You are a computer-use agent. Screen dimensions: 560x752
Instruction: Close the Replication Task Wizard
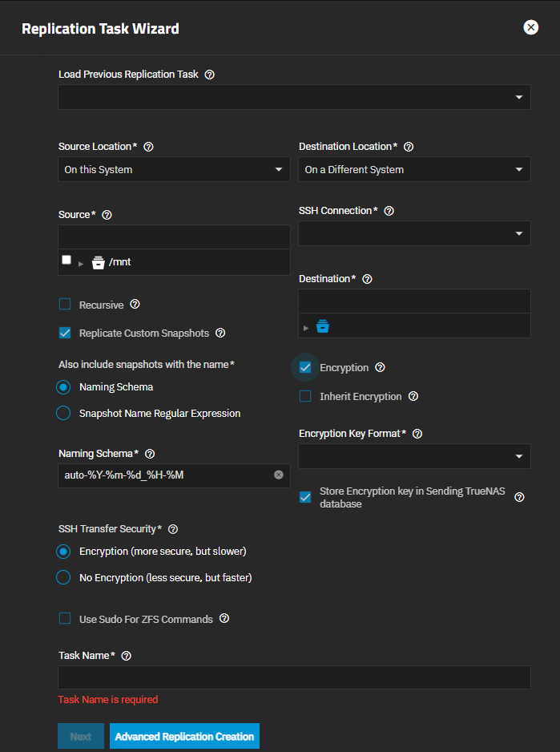pos(530,27)
